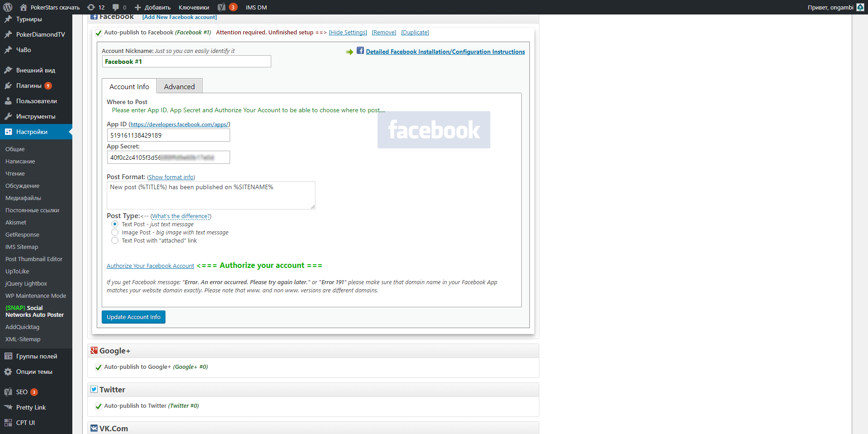Click What's the difference link
This screenshot has height=434, width=868.
point(181,216)
